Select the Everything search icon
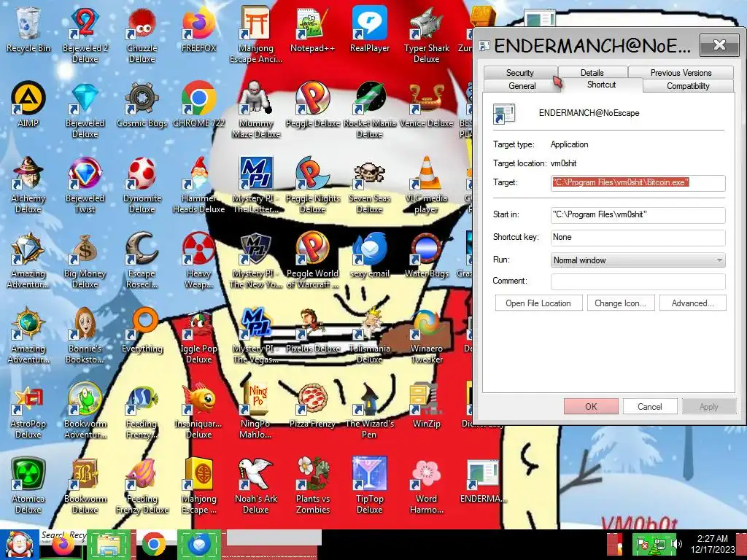Screen dimensions: 747x560 click(x=142, y=330)
